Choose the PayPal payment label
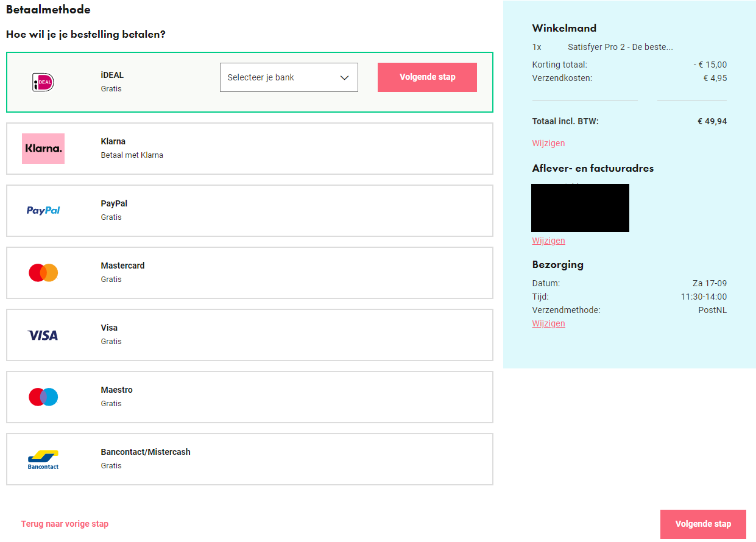The height and width of the screenshot is (542, 756). click(114, 203)
